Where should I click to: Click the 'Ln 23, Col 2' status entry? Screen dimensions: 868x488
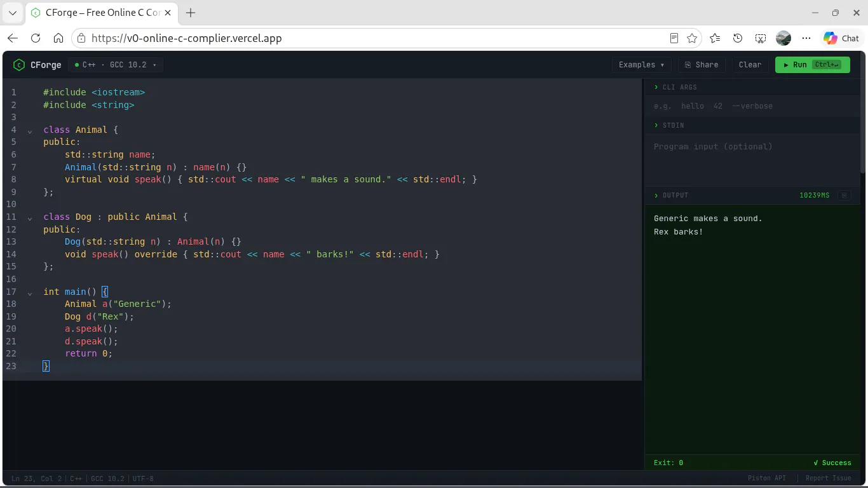[x=36, y=478]
